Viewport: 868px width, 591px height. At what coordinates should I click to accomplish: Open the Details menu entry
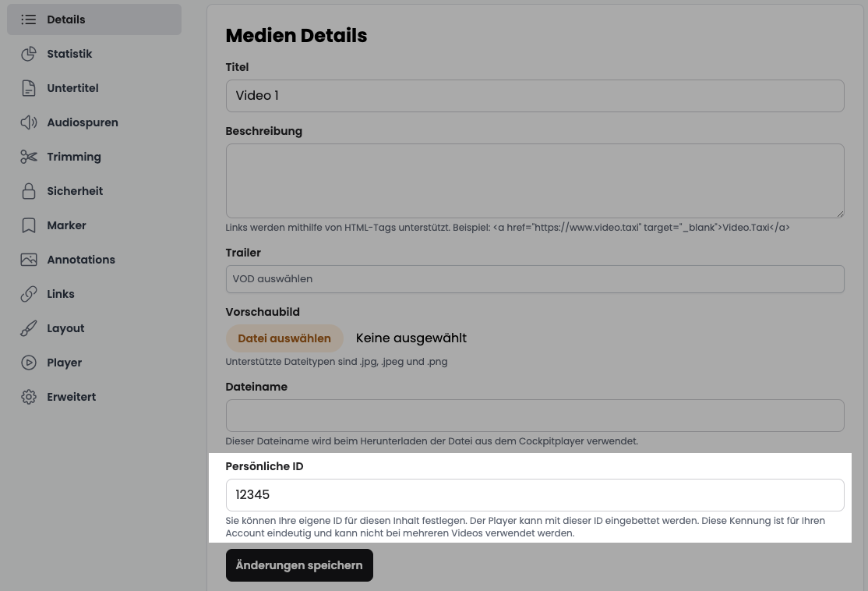94,19
